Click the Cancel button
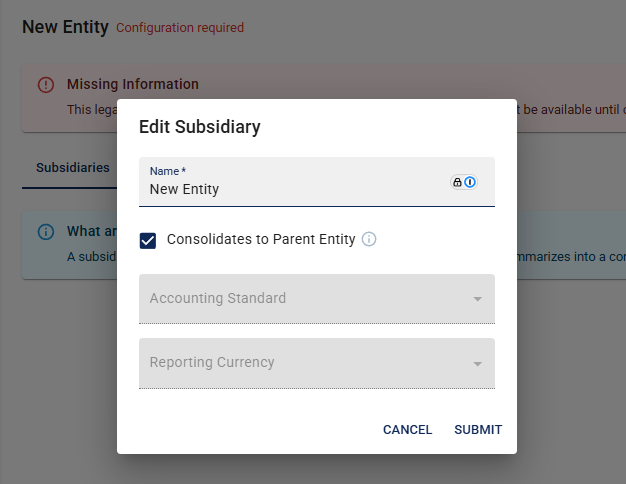 tap(407, 430)
